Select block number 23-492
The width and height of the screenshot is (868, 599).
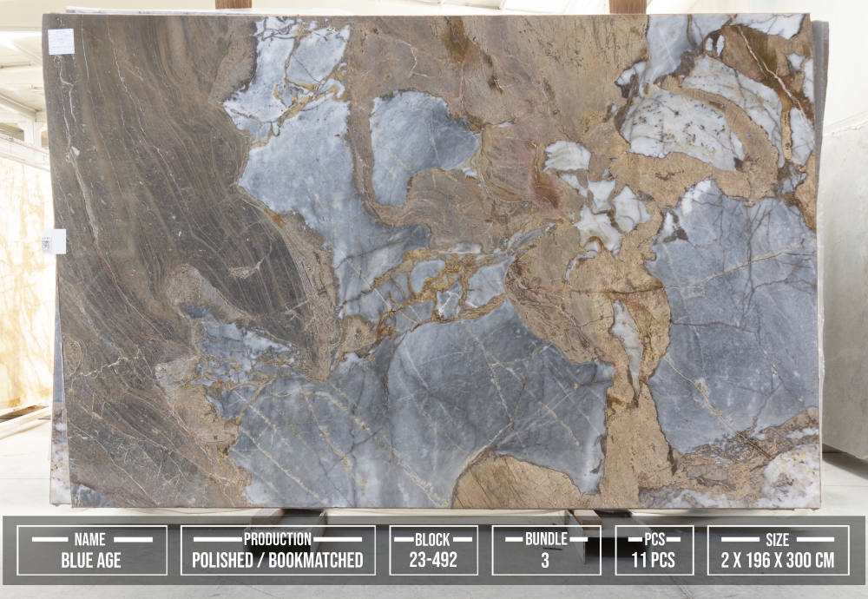pyautogui.click(x=433, y=560)
